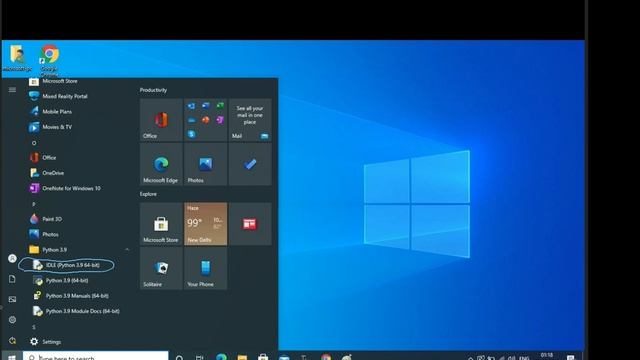Select the Google Chrome desktop shortcut

[x=49, y=60]
